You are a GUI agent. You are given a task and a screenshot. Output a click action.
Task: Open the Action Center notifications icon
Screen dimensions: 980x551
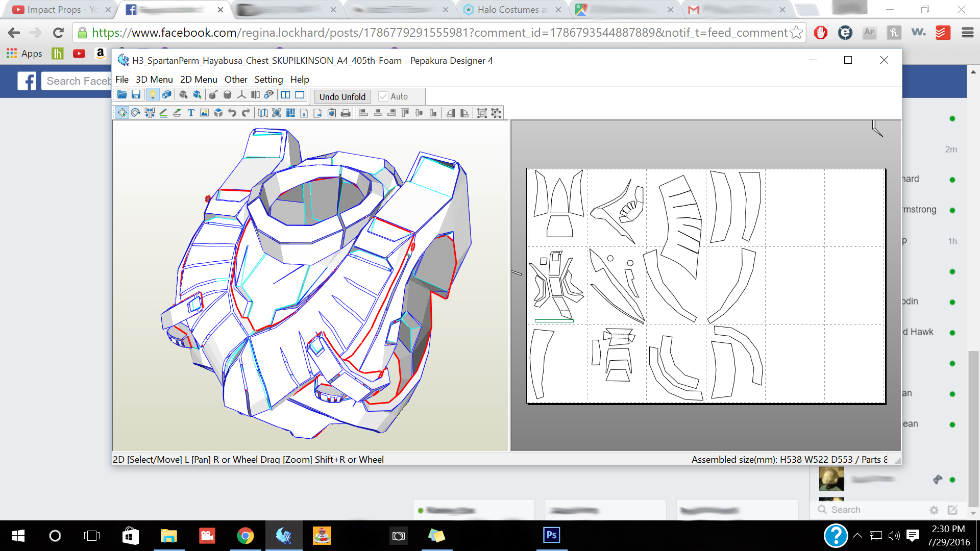912,535
